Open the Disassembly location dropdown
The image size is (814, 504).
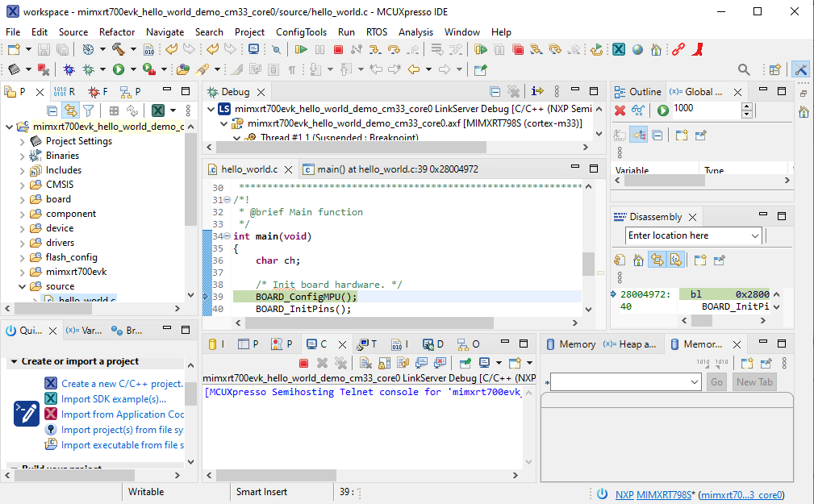point(755,235)
